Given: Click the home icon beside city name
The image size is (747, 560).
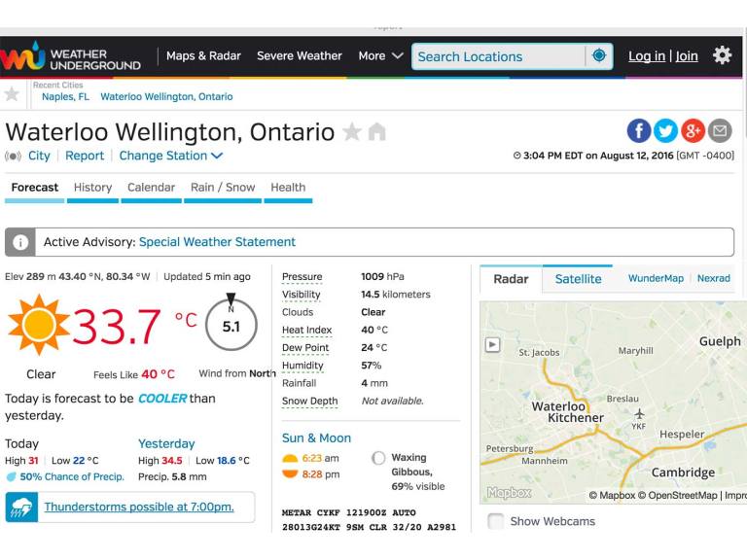Looking at the screenshot, I should pos(376,132).
